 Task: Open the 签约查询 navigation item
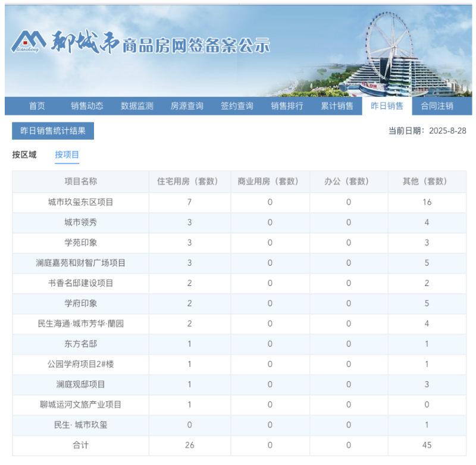click(x=239, y=106)
